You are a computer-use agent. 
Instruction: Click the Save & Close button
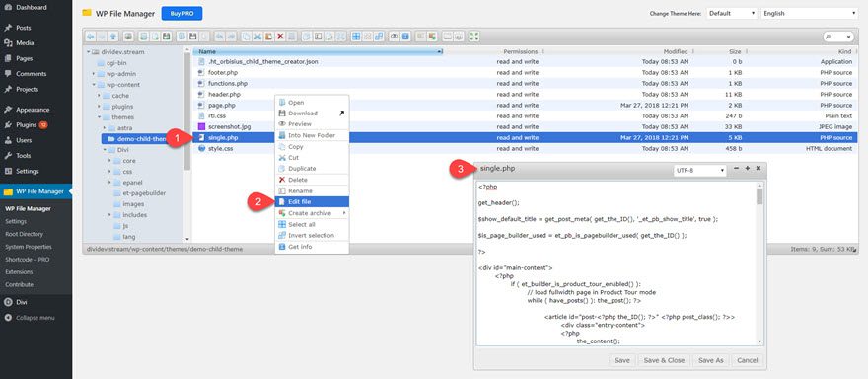[663, 360]
